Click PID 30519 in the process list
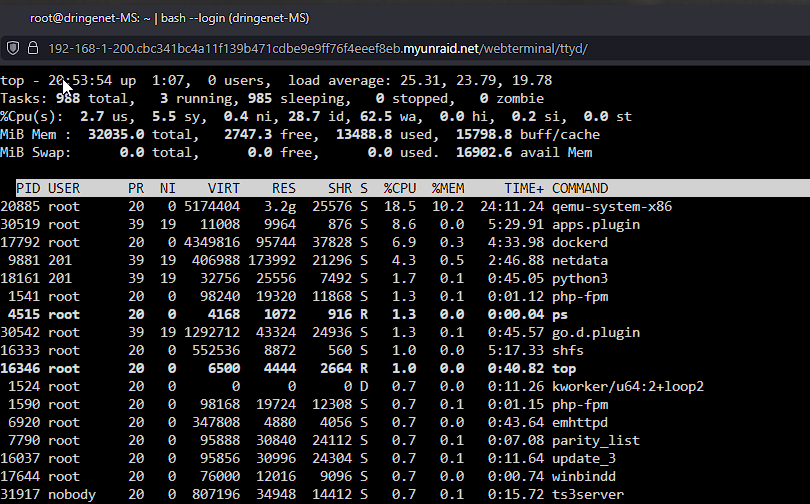The width and height of the screenshot is (810, 504). pos(20,225)
